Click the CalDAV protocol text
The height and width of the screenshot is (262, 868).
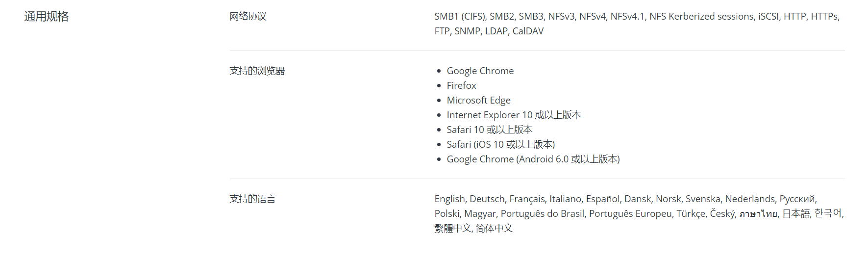(528, 31)
